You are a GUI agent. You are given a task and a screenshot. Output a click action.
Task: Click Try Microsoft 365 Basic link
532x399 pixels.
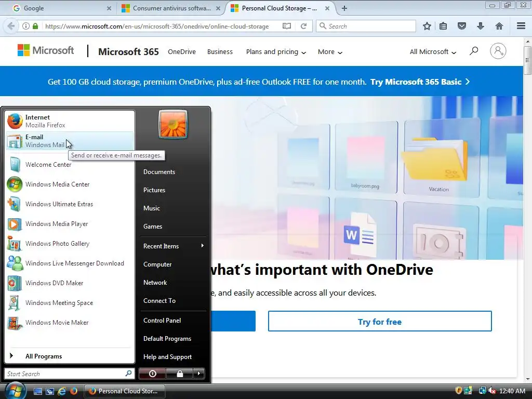coord(420,82)
